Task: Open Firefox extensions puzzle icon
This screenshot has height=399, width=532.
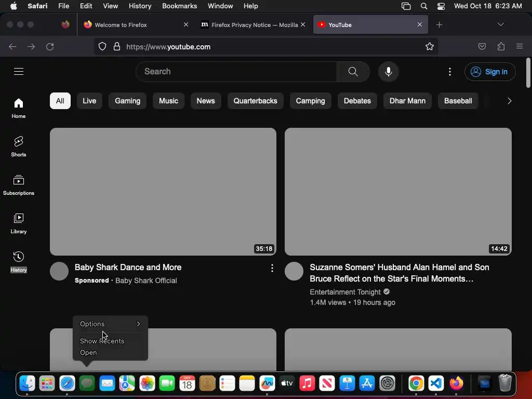Action: pyautogui.click(x=501, y=46)
